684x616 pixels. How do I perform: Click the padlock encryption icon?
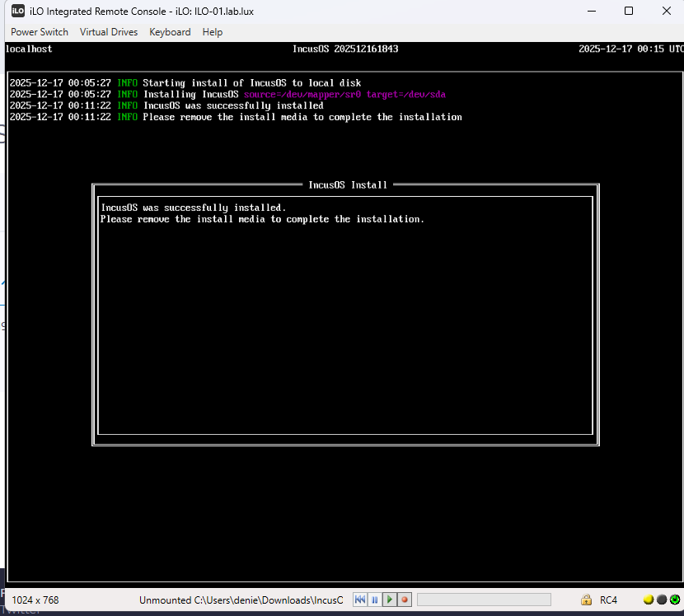[x=586, y=600]
